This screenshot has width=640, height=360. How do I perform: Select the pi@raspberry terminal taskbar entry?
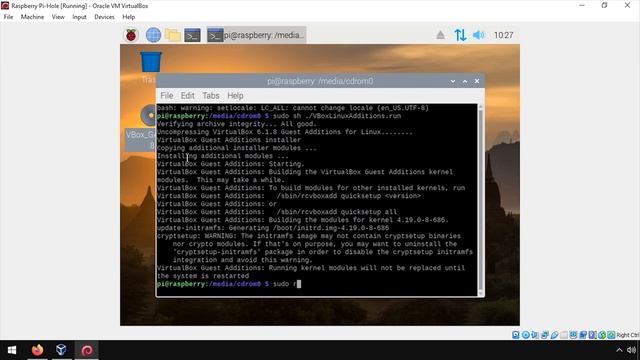point(256,35)
